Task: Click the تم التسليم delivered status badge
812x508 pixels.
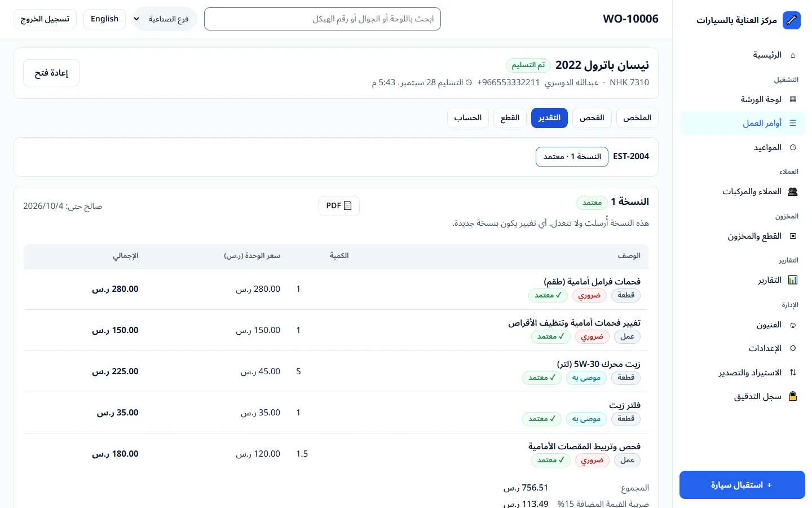Action: tap(528, 65)
